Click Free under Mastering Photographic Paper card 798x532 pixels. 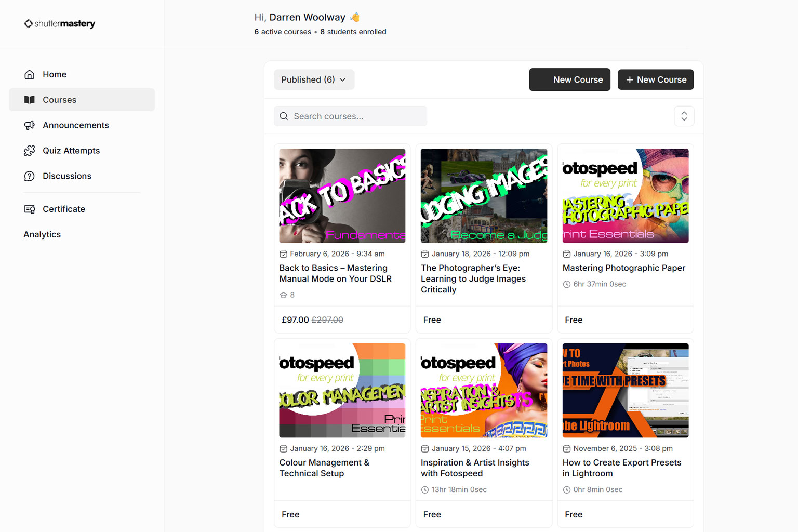click(574, 320)
